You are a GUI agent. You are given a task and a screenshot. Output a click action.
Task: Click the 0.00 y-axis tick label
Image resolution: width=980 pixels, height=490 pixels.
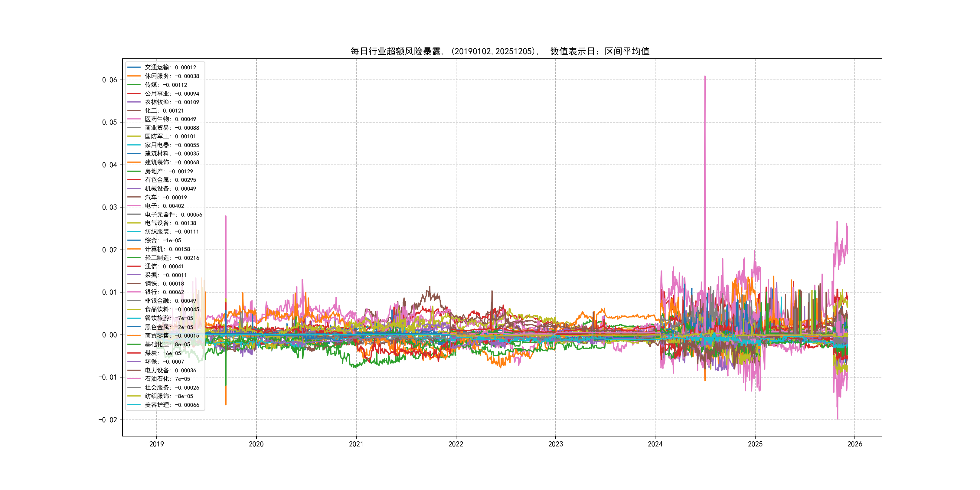109,335
